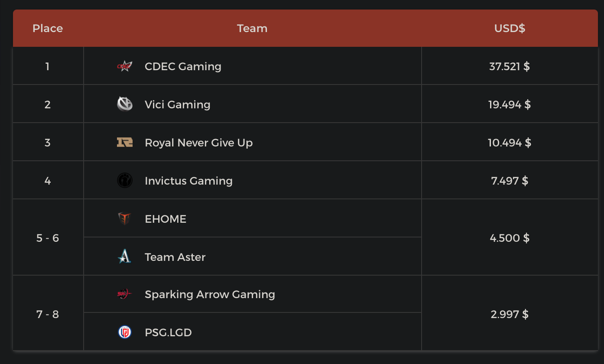This screenshot has height=364, width=604.
Task: Click the CDEC Gaming team logo
Action: (x=125, y=66)
